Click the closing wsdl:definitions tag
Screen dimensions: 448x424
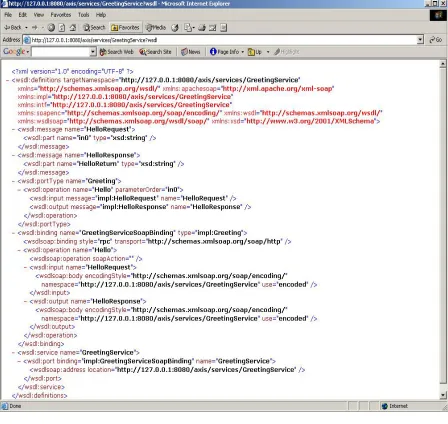coord(39,396)
